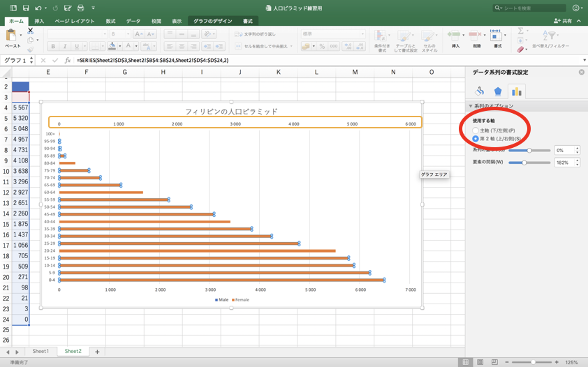Click the Fill Color paint bucket
The width and height of the screenshot is (588, 367).
coord(112,45)
